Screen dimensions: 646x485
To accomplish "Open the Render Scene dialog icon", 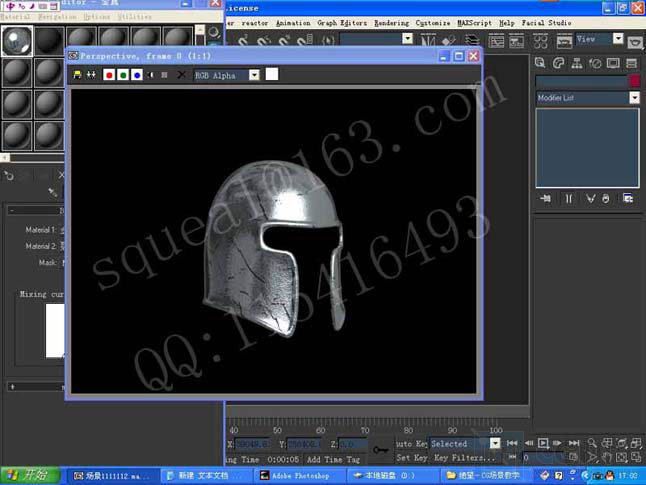I will tap(564, 41).
